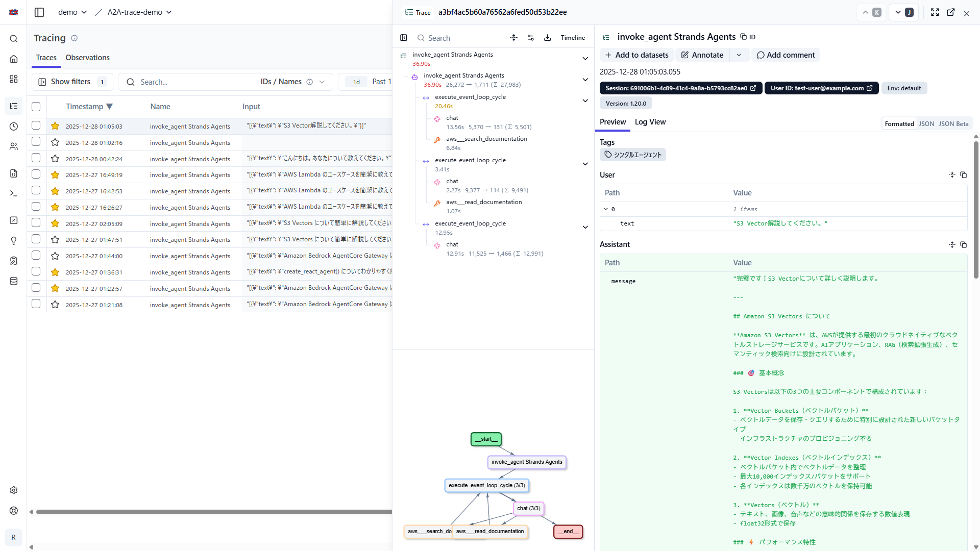Screen dimensions: 980x551
Task: Open trace in new tab icon
Action: 950,13
